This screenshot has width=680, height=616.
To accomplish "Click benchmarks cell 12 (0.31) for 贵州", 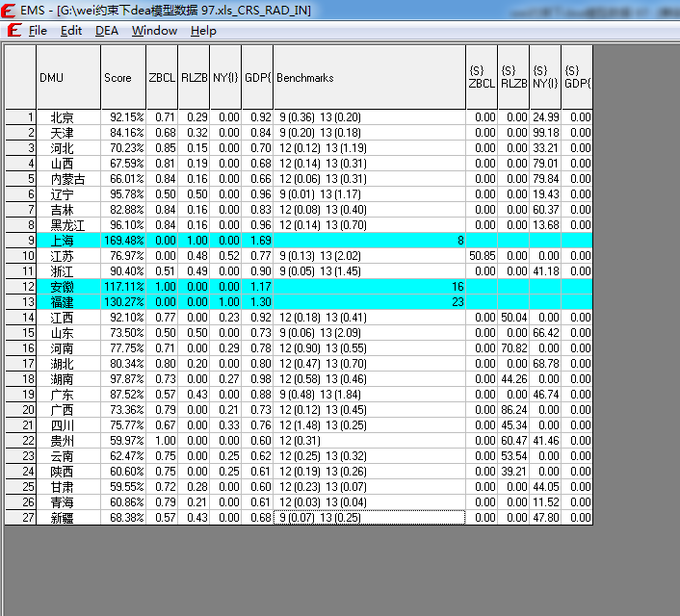I will click(x=370, y=441).
